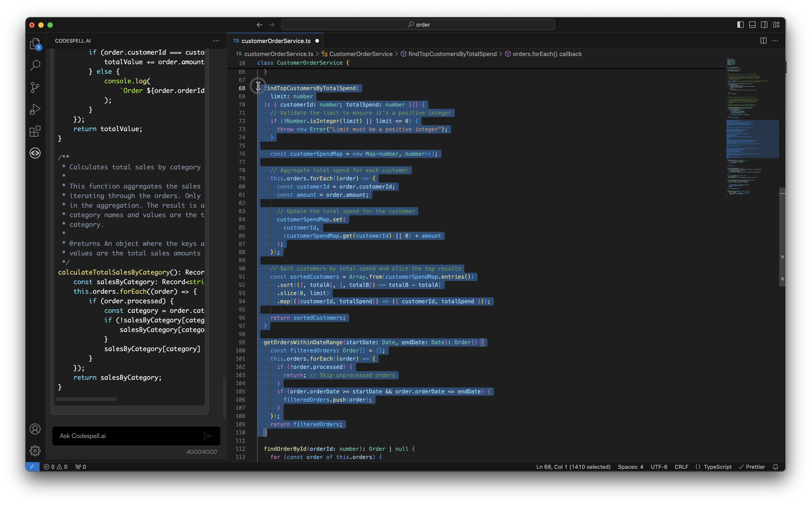The height and width of the screenshot is (505, 812).
Task: Open Run and Debug view
Action: point(35,109)
